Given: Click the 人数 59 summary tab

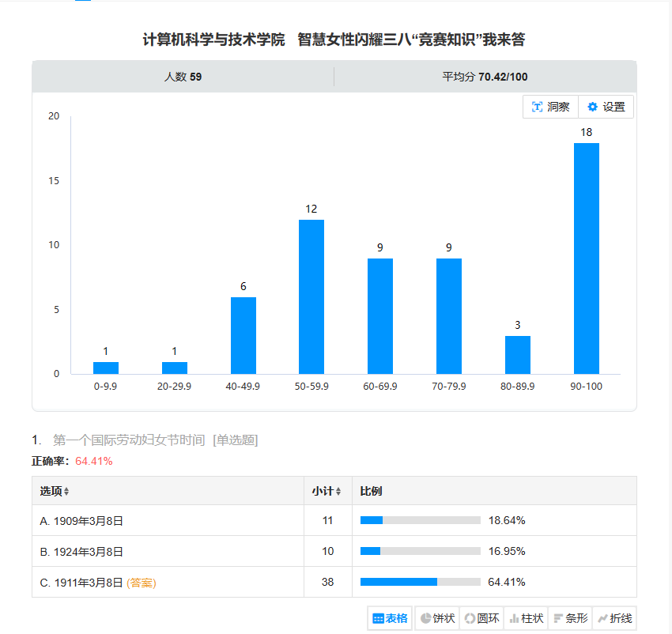Looking at the screenshot, I should click(183, 77).
